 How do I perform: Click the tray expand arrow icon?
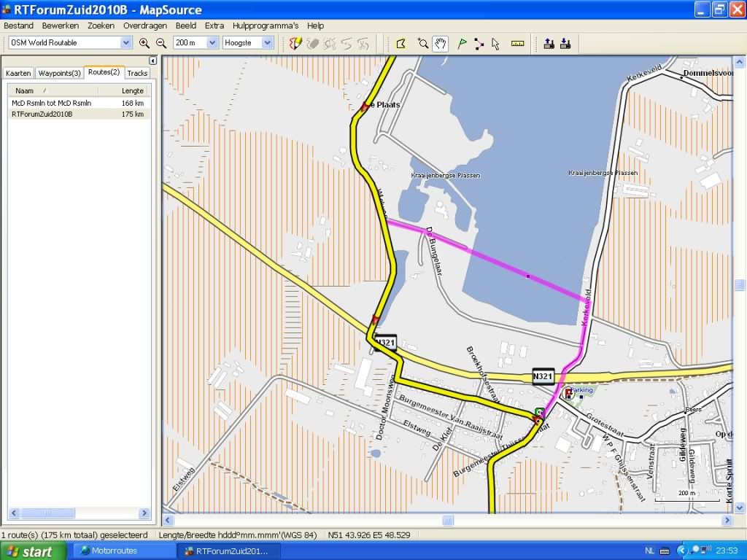(x=681, y=551)
